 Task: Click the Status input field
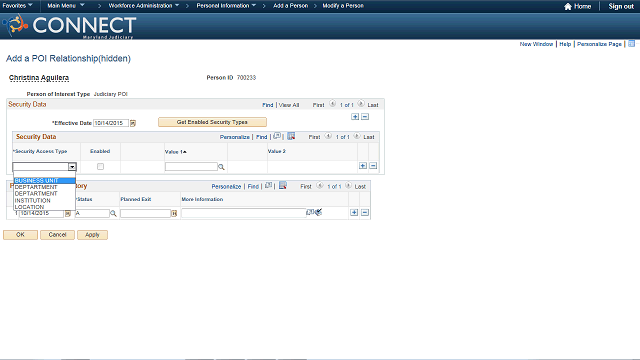coord(92,213)
